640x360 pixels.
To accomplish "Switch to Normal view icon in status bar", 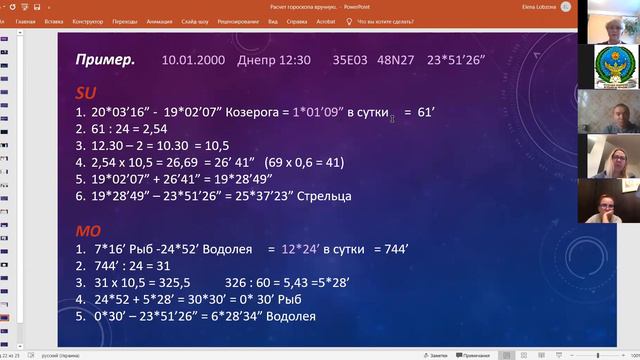I will [x=507, y=356].
